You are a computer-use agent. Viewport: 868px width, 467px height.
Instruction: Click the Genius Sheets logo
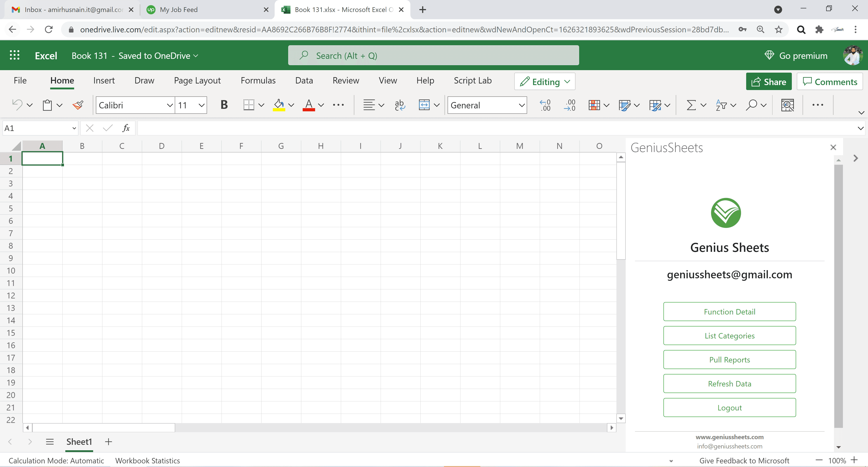point(726,213)
